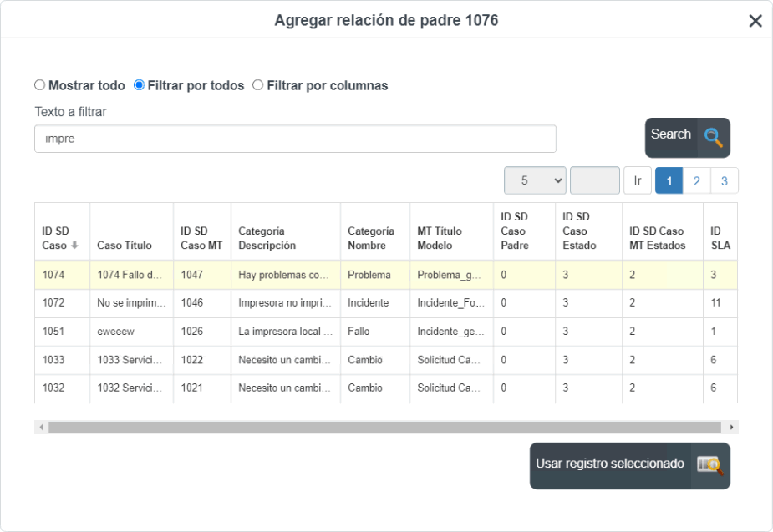This screenshot has width=773, height=532.
Task: Click the '1074 Fallo d…' title cell
Action: (131, 275)
